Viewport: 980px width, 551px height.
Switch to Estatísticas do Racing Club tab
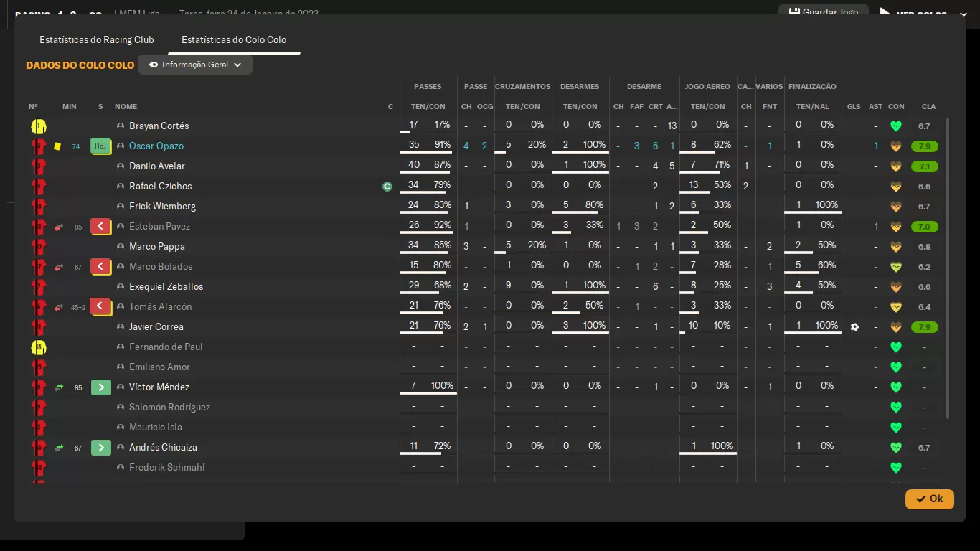97,39
